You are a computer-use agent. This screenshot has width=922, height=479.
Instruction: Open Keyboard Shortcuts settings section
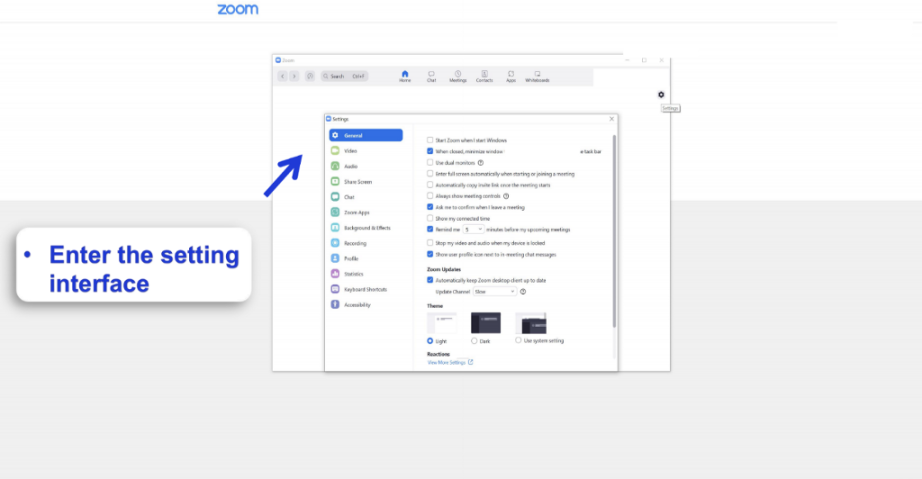(365, 289)
